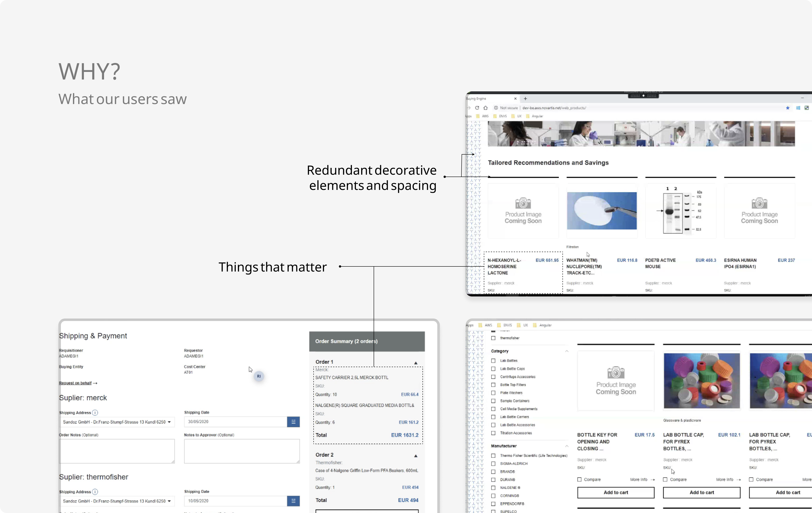812x513 pixels.
Task: Click the 30/05/2020 shipping date field
Action: pos(235,422)
